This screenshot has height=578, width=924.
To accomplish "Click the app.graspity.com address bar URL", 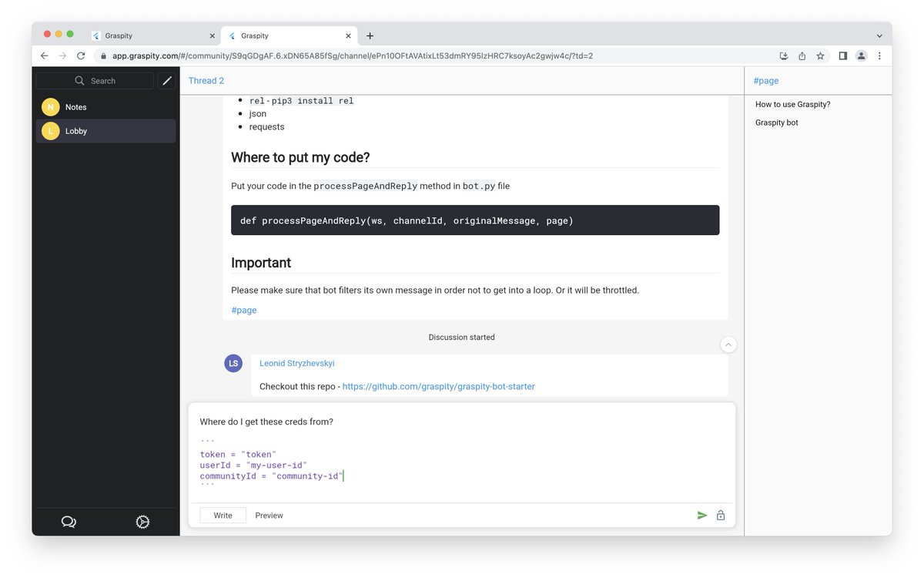I will (x=352, y=55).
